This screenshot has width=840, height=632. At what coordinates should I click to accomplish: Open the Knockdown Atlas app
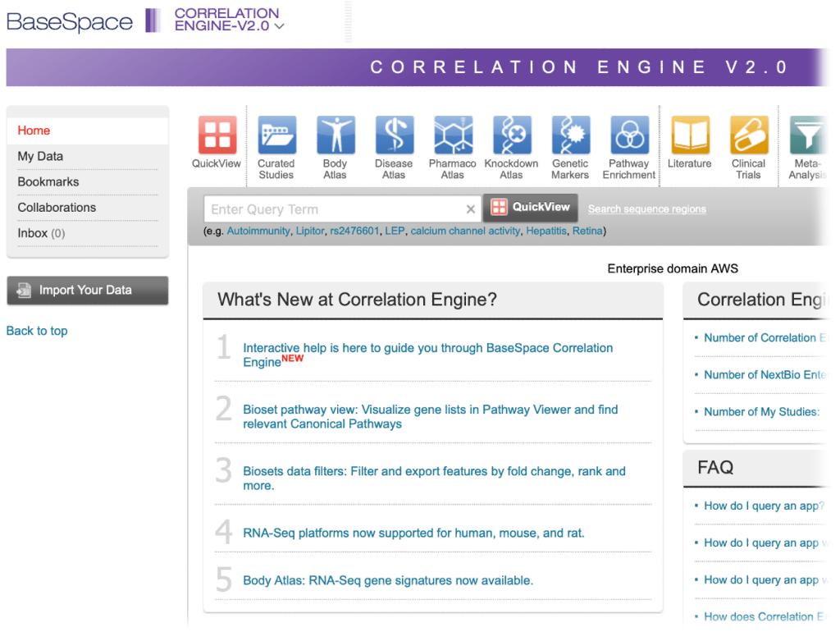click(x=512, y=135)
